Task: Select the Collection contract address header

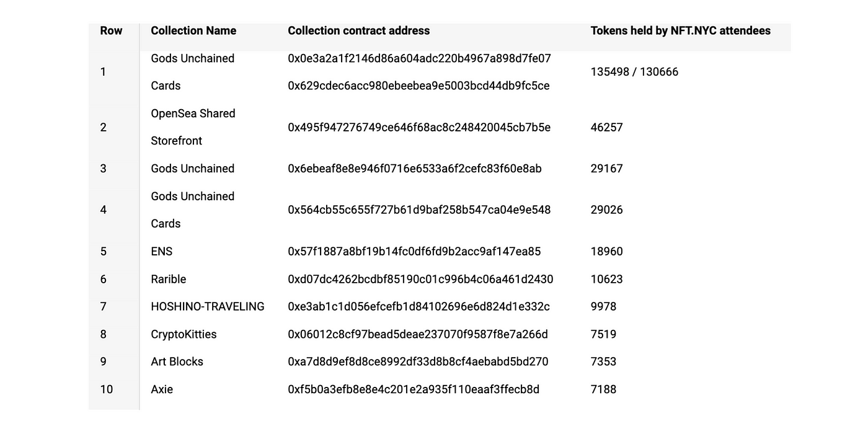Action: [358, 30]
